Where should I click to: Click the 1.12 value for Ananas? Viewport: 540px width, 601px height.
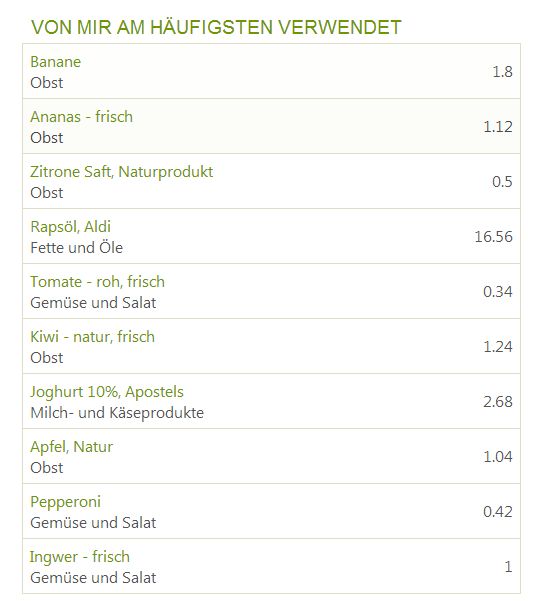coord(497,126)
